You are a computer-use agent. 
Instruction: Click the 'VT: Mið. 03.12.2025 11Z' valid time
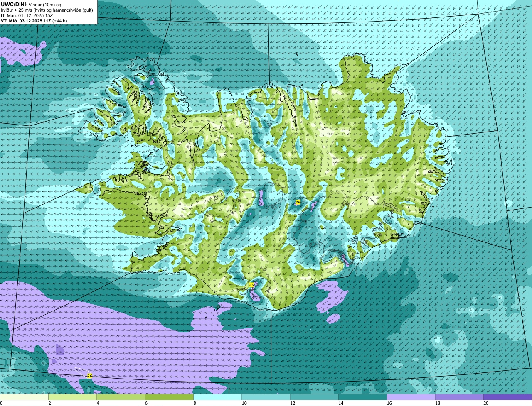pyautogui.click(x=26, y=21)
